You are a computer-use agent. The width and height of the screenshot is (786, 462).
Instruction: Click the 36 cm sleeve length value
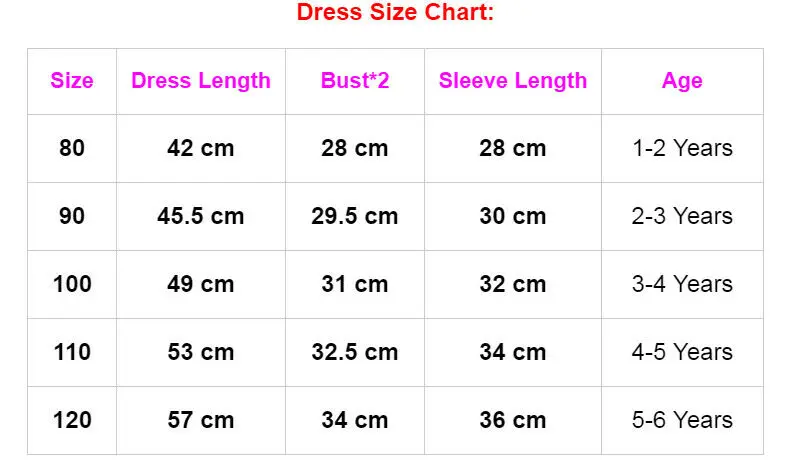[x=513, y=420]
